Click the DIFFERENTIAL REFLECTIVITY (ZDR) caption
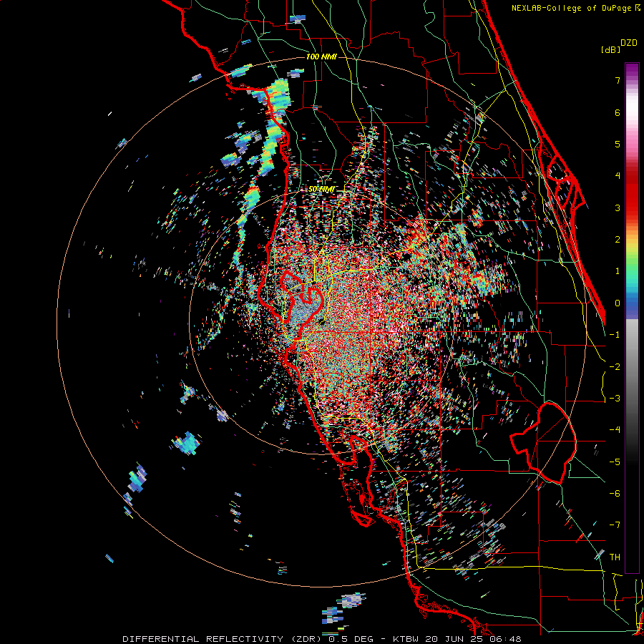The height and width of the screenshot is (644, 644). (222, 639)
